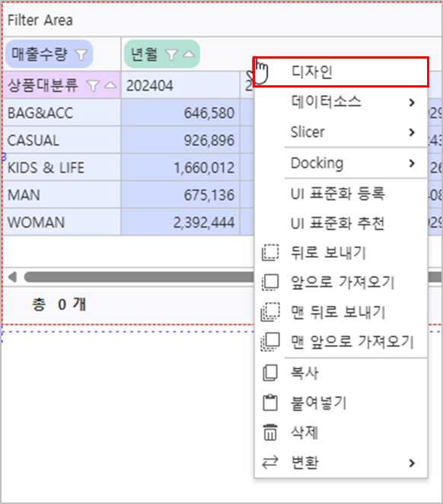Click the filter icon beside 상품대분류
This screenshot has height=504, width=443.
coord(93,86)
